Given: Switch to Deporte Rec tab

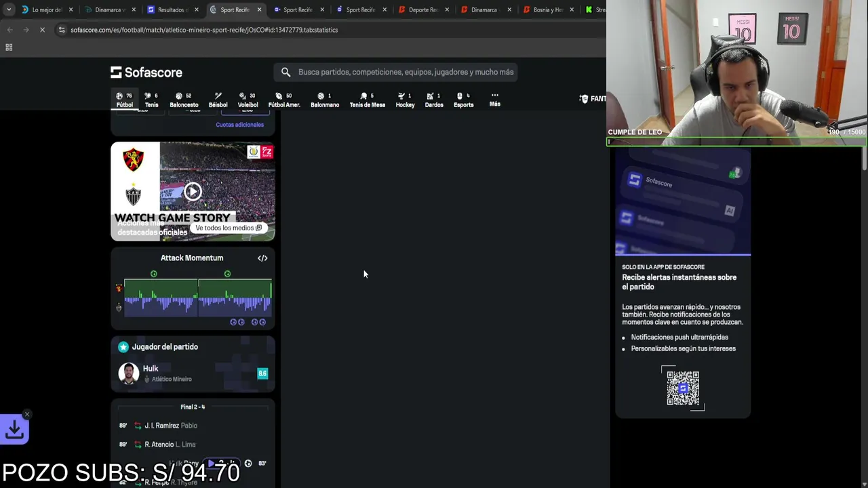Looking at the screenshot, I should pyautogui.click(x=422, y=9).
